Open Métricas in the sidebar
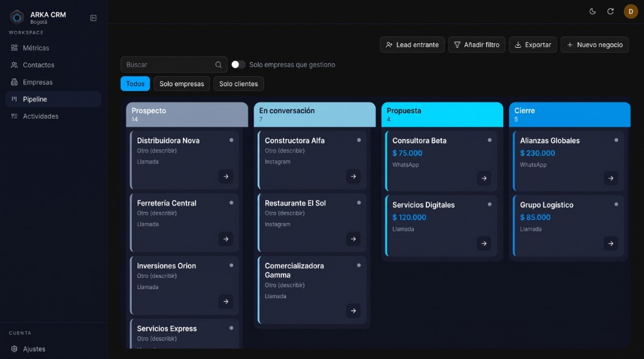Image resolution: width=644 pixels, height=359 pixels. [53, 48]
